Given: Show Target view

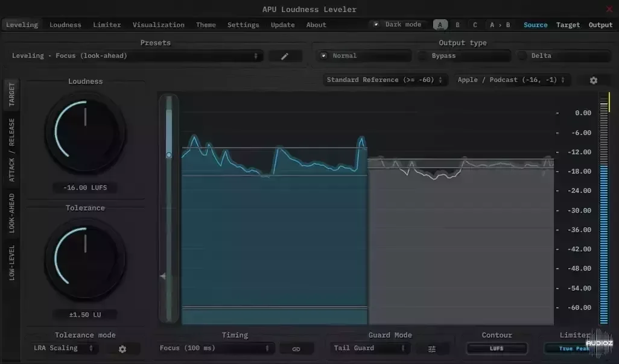Looking at the screenshot, I should pyautogui.click(x=568, y=25).
